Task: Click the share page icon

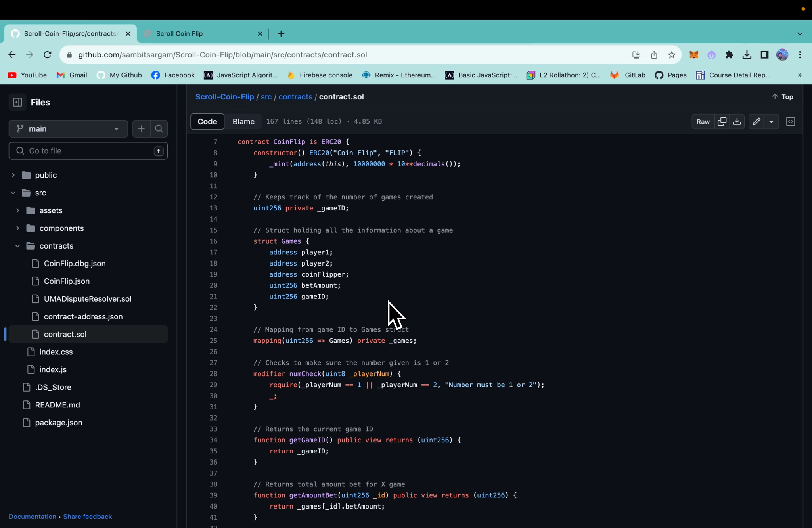Action: 654,55
